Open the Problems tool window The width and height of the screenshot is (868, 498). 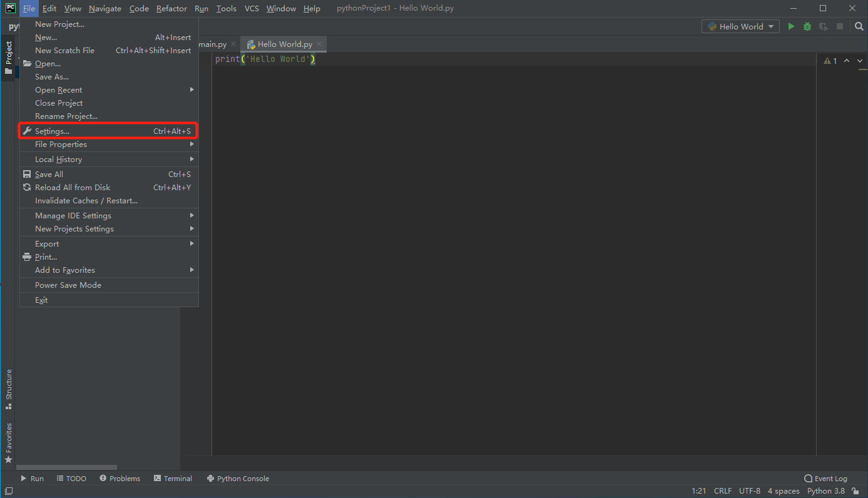120,479
